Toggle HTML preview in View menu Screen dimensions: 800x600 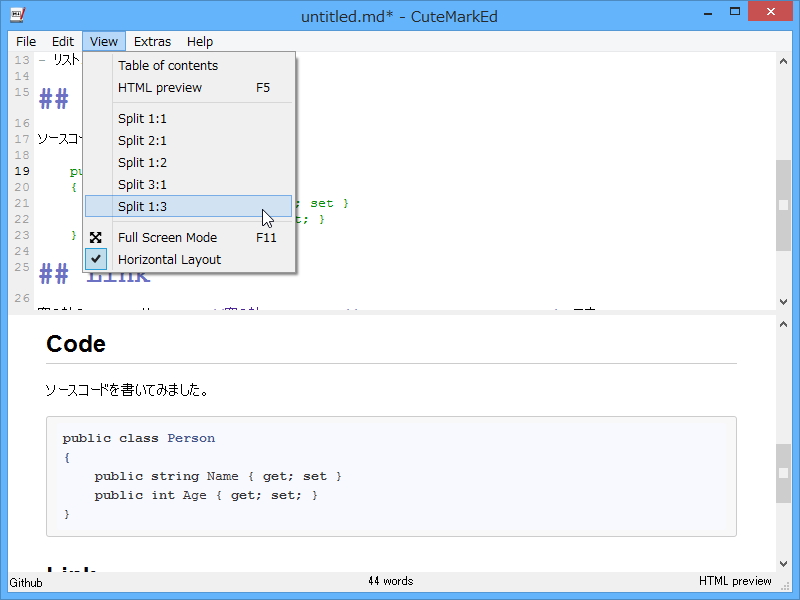(x=189, y=88)
